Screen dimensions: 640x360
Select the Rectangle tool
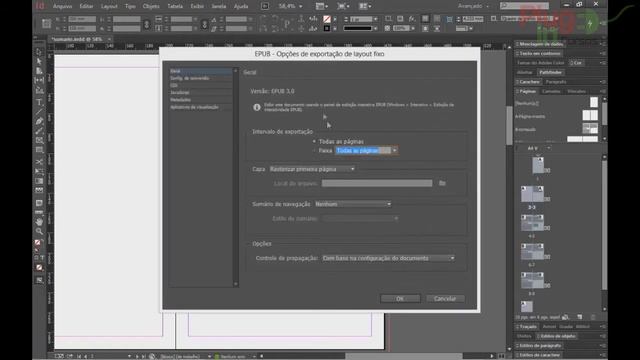pos(39,151)
